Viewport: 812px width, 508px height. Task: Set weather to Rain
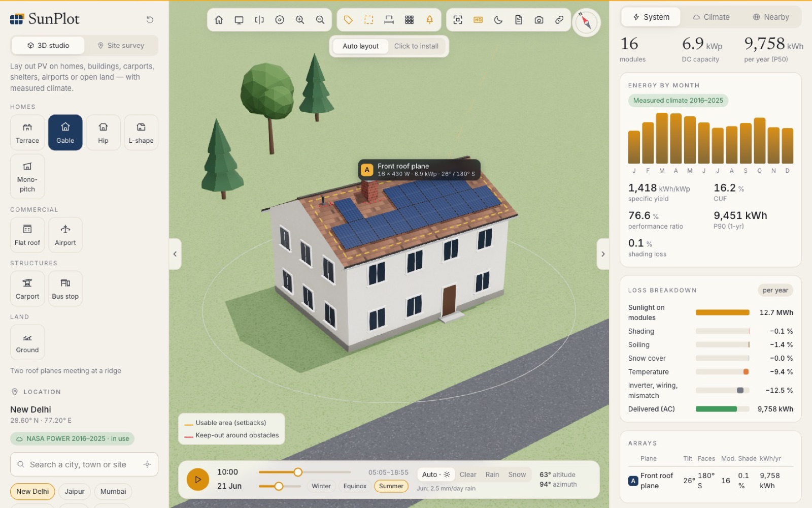492,475
